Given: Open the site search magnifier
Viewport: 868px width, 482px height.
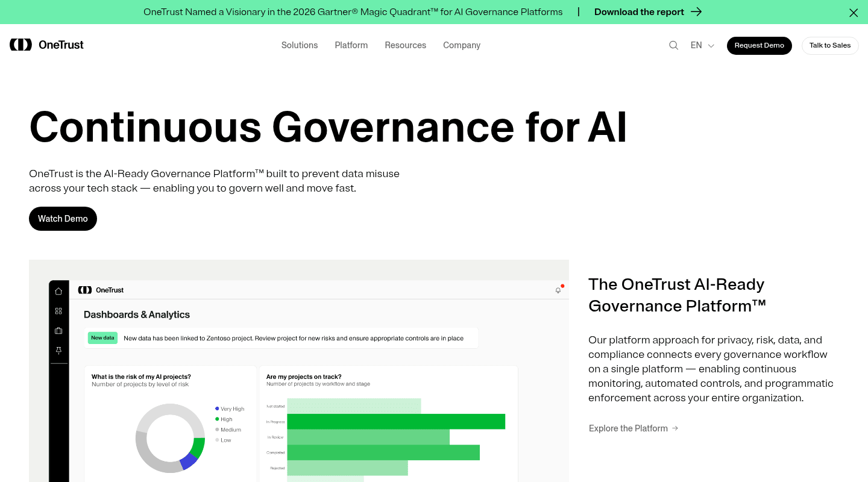Looking at the screenshot, I should point(673,45).
